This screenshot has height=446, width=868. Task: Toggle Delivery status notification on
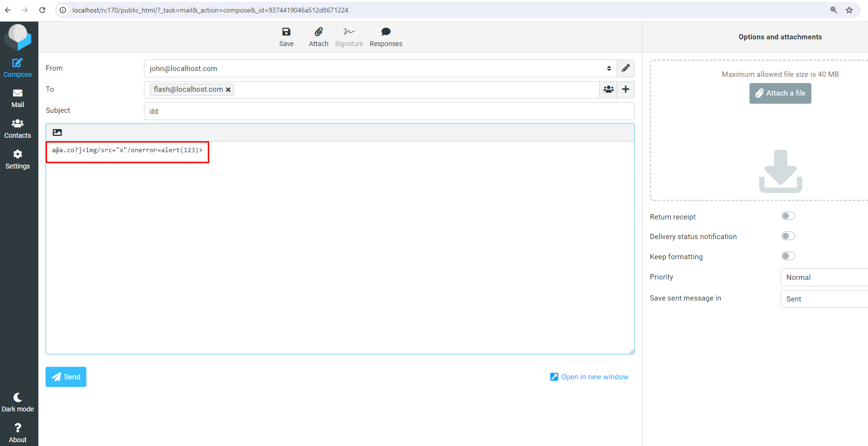[788, 236]
